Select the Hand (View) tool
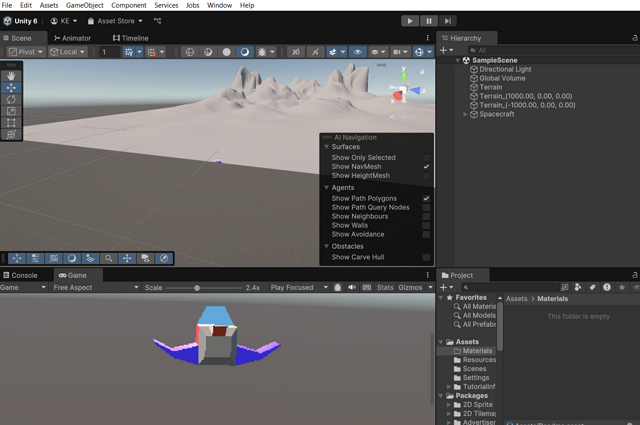This screenshot has width=640, height=425. [11, 76]
